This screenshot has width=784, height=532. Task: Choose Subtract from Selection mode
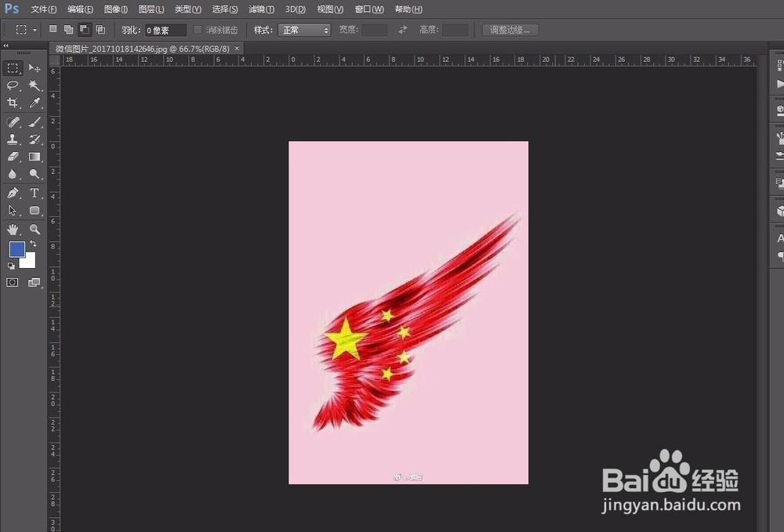(85, 30)
